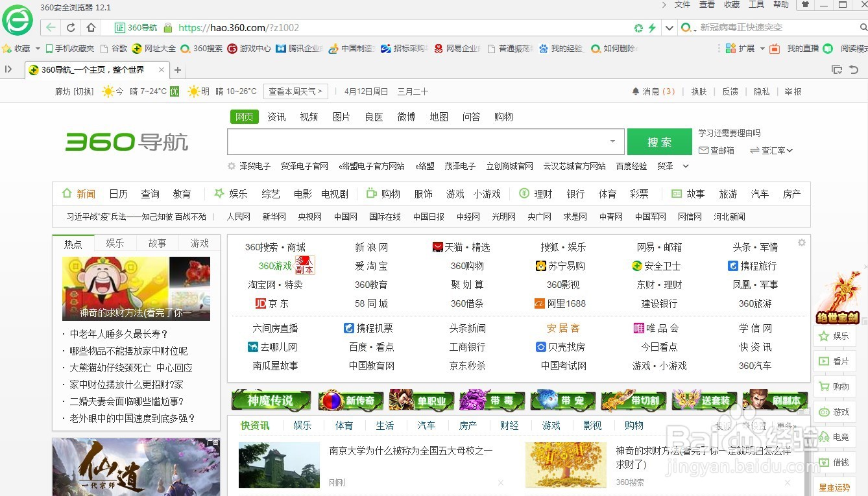Switch search to the 地图 tab

439,117
